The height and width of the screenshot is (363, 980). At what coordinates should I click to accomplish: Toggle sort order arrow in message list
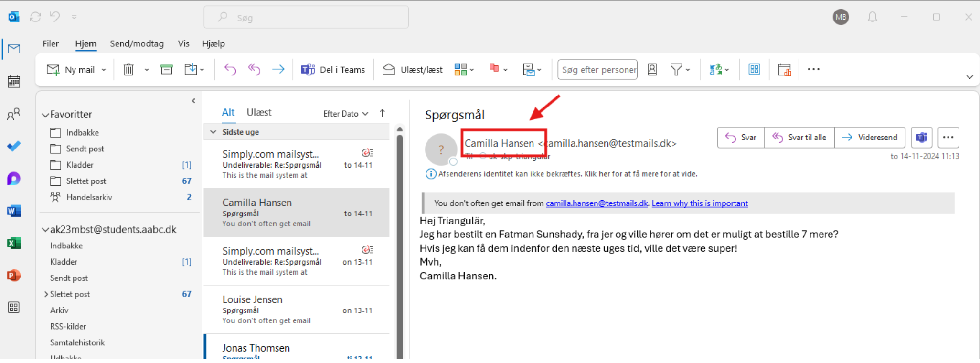382,113
